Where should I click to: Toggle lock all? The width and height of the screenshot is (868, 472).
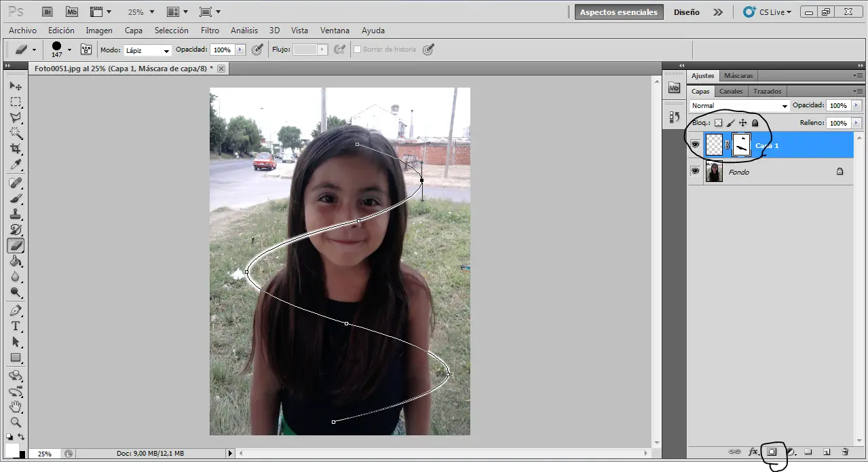pos(755,123)
